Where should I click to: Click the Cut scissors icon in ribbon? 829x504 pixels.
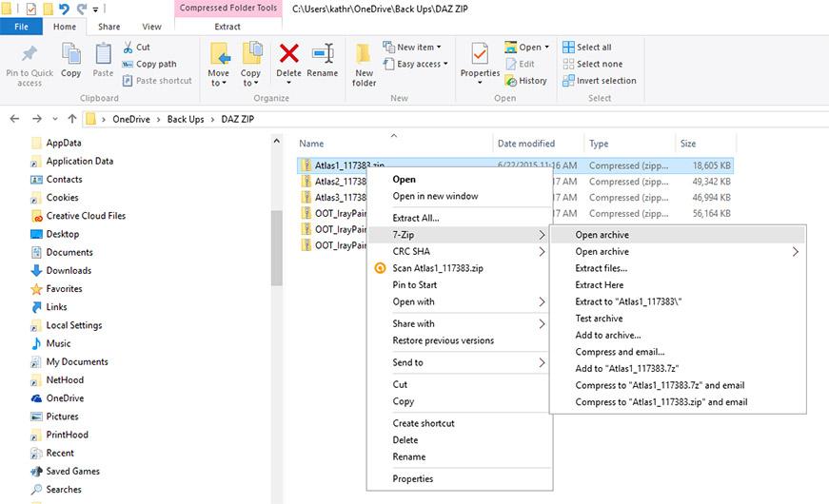(128, 47)
